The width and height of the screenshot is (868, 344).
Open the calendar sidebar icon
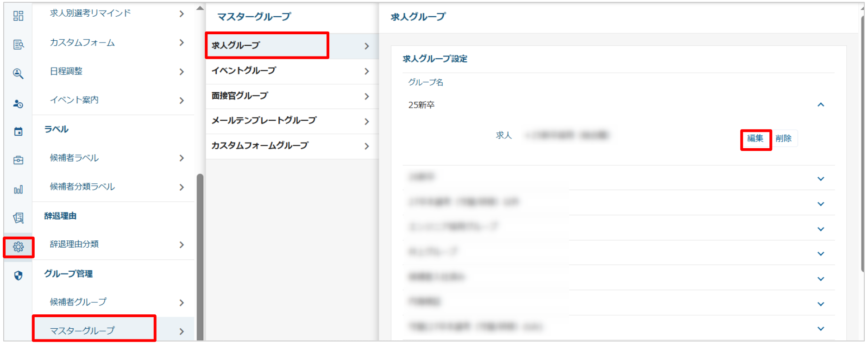[x=18, y=132]
